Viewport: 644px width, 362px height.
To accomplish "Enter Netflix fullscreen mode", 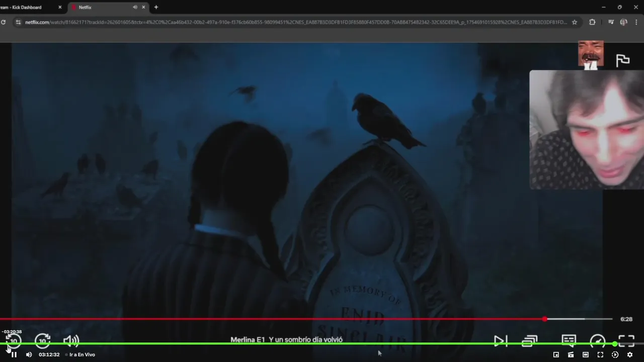I will (x=626, y=341).
